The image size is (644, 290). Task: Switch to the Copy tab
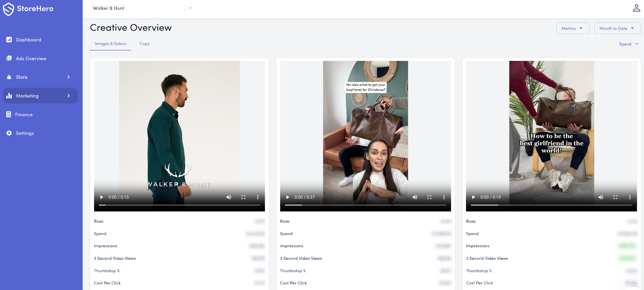144,44
